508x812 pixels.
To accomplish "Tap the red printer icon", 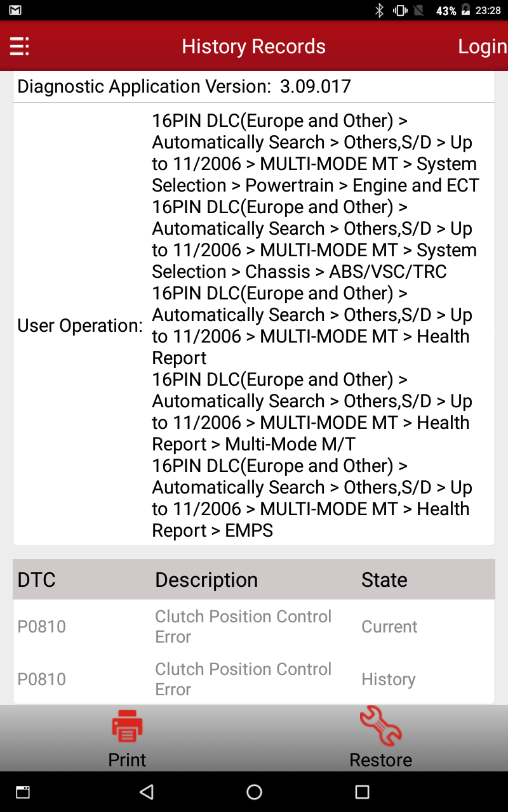I will pyautogui.click(x=127, y=726).
